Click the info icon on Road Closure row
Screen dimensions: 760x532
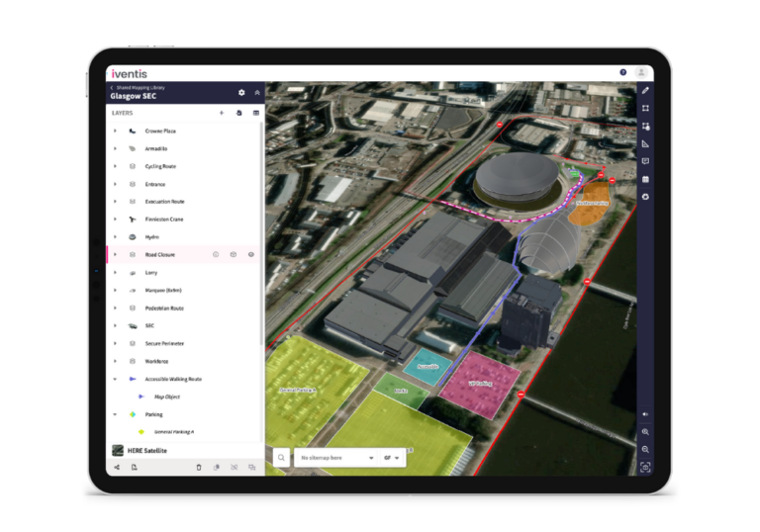[x=216, y=254]
